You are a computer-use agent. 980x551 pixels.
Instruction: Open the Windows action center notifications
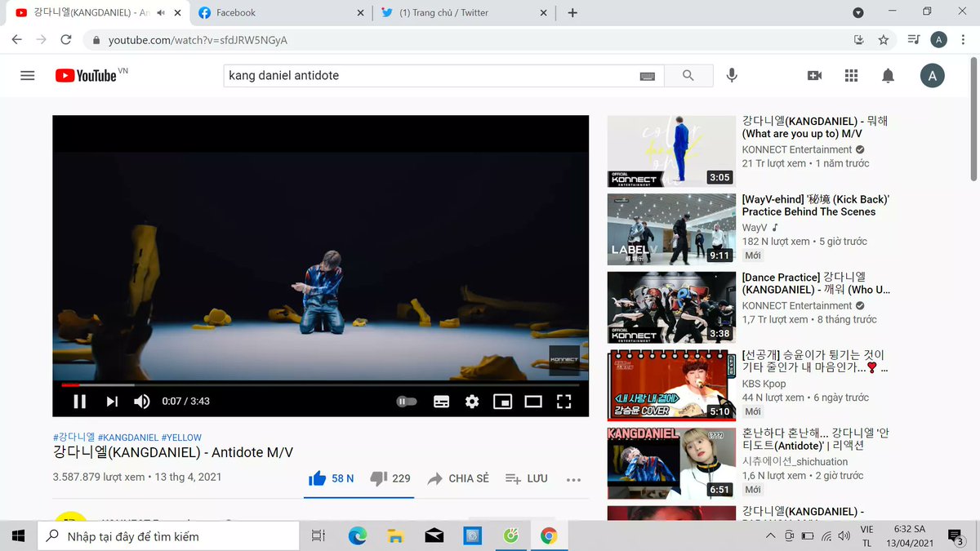954,535
